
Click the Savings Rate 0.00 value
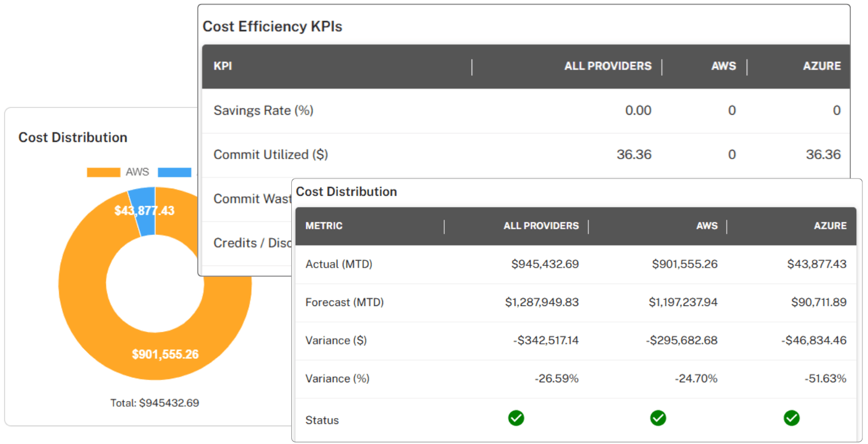tap(638, 111)
